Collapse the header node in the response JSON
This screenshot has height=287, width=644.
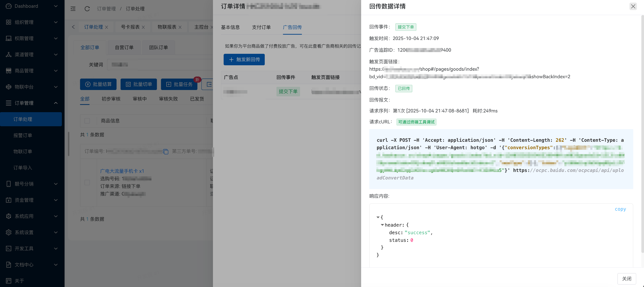(382, 225)
